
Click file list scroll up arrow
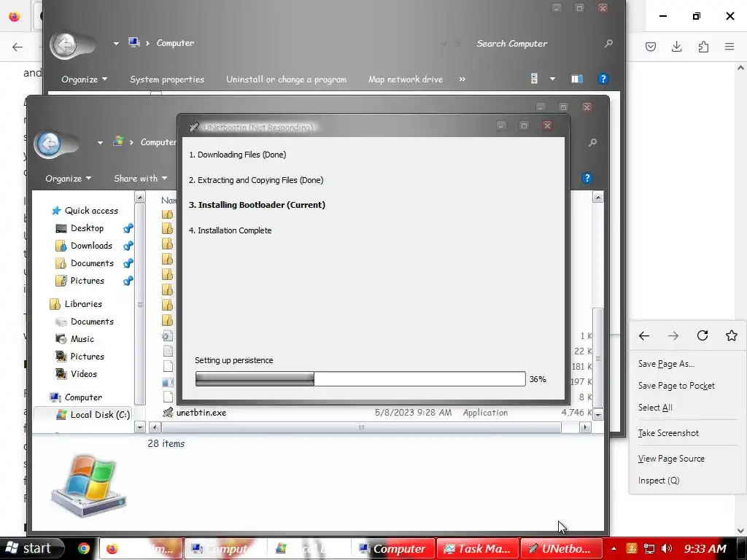tap(598, 197)
